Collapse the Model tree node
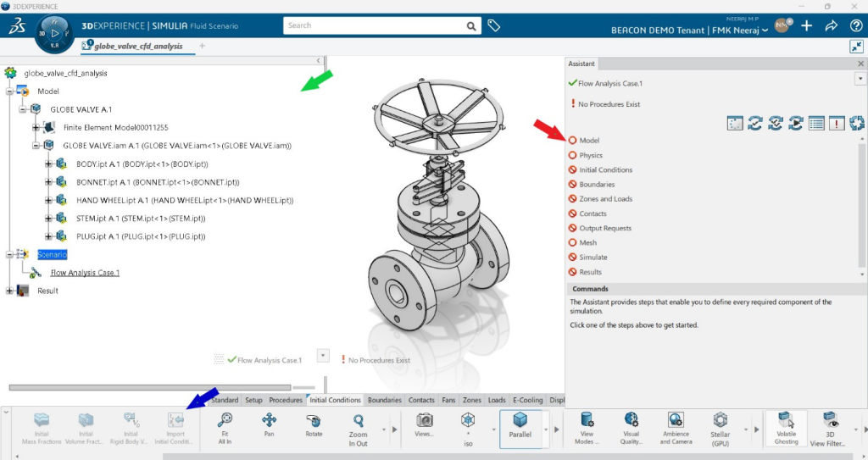The width and height of the screenshot is (868, 460). tap(9, 91)
